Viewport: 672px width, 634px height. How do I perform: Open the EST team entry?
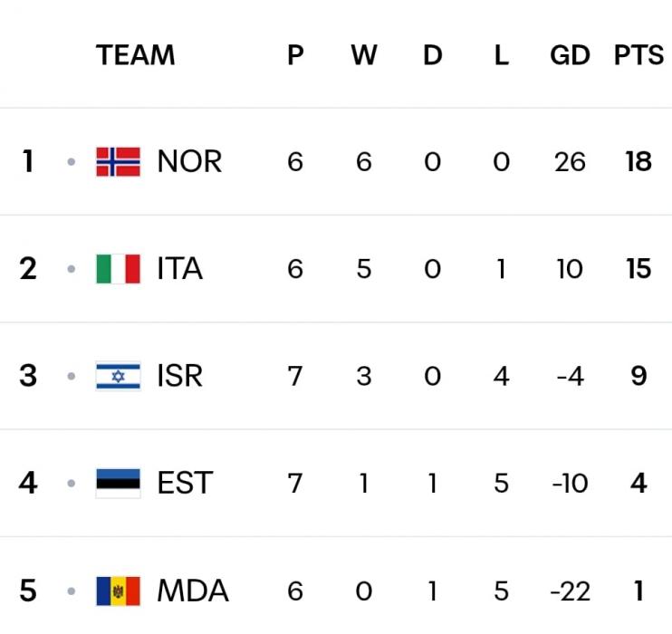click(x=185, y=483)
